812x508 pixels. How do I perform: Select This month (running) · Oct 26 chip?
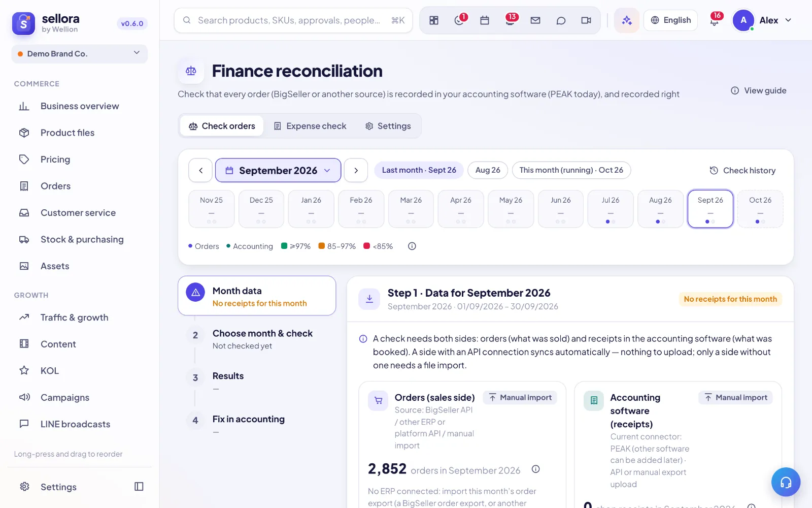pos(571,170)
